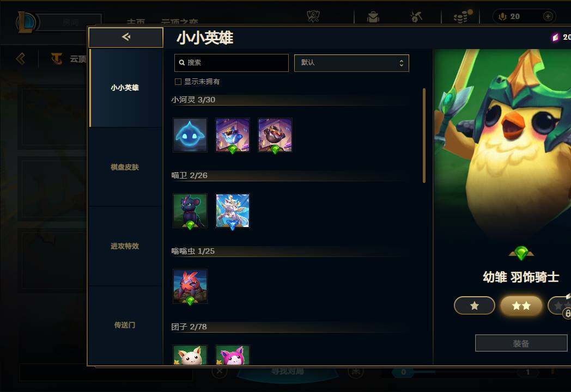Image resolution: width=571 pixels, height=392 pixels.
Task: Open the crafting hammer icon
Action: click(416, 17)
